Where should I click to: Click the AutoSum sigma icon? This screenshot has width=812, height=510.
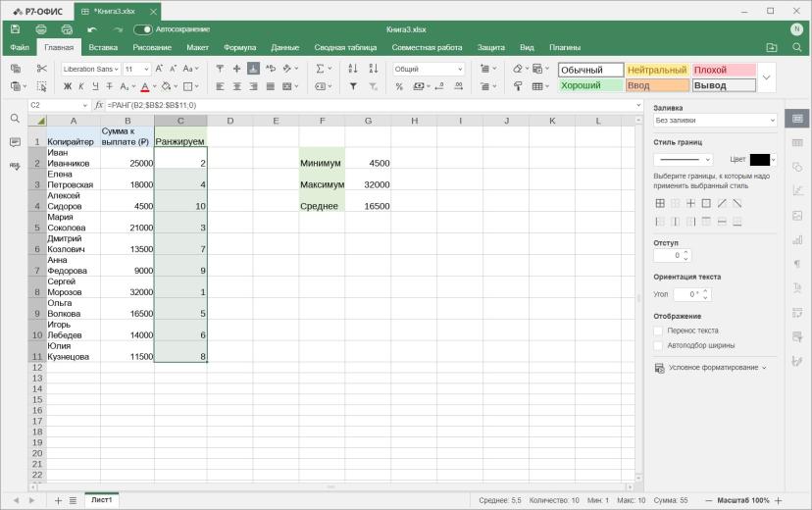[x=320, y=69]
